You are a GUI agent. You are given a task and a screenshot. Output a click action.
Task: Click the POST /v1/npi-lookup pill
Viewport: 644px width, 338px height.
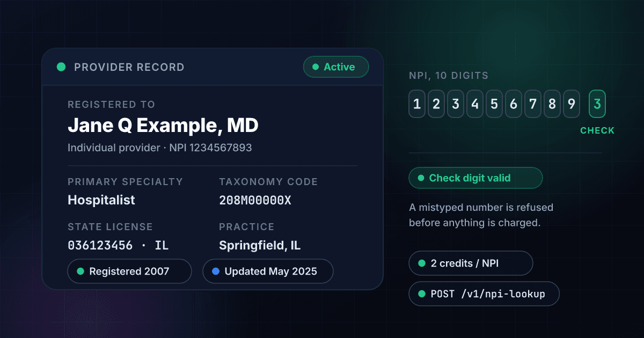pos(484,294)
